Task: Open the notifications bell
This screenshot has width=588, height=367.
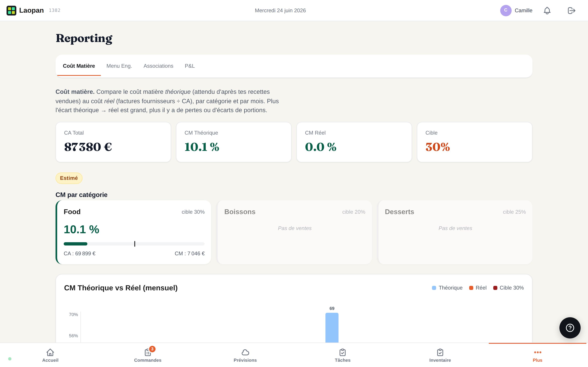Action: [x=547, y=10]
